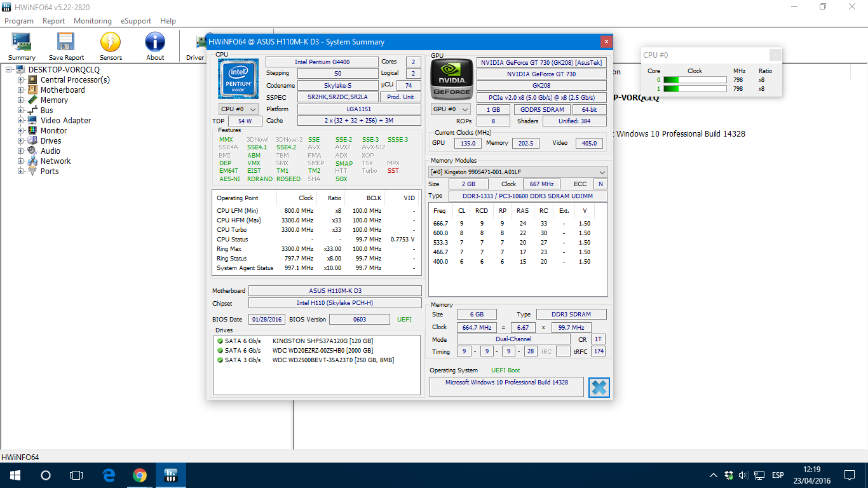Click the Memory tree icon
Screen dimensions: 868x488
[x=32, y=100]
